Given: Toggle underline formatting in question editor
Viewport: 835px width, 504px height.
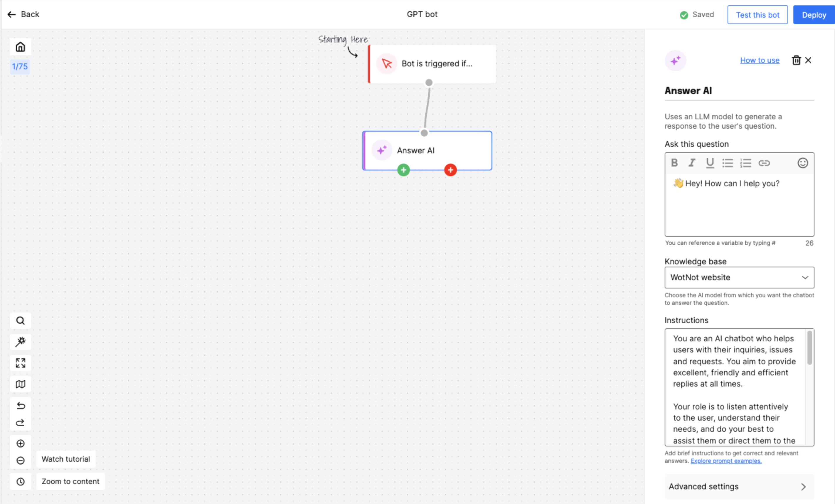Looking at the screenshot, I should 710,163.
